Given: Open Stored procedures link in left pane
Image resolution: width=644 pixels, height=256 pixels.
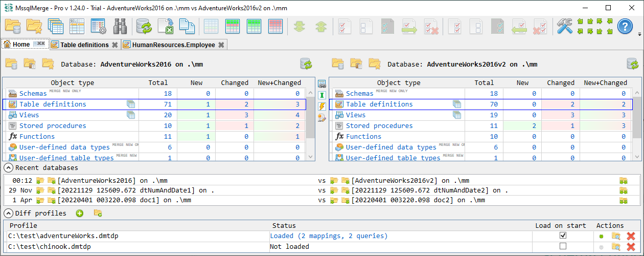Looking at the screenshot, I should tap(53, 125).
